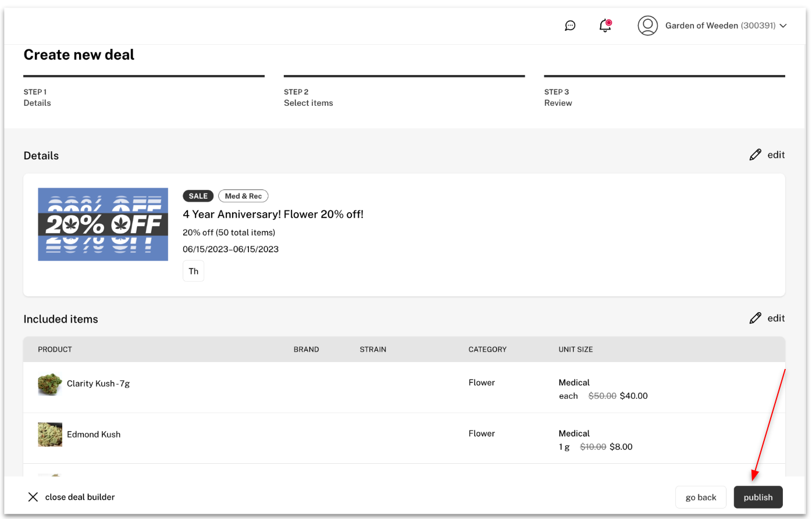Click the struck-through $50.00 price
This screenshot has height=519, width=812.
[602, 396]
